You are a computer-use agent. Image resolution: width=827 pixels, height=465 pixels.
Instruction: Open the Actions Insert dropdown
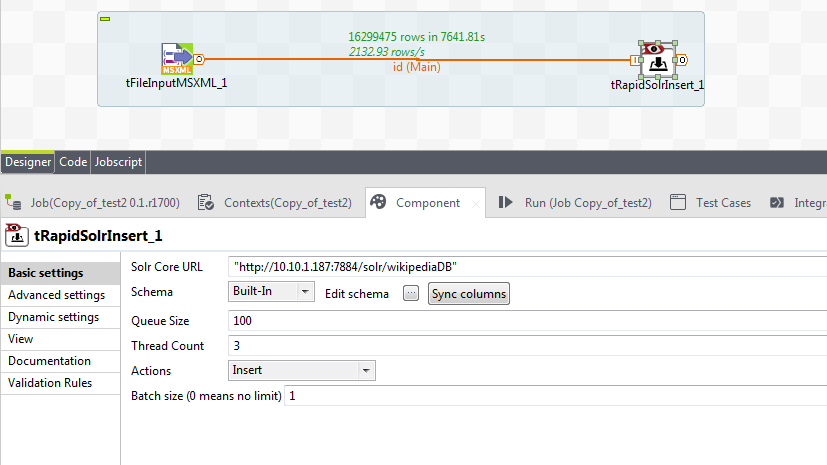pyautogui.click(x=302, y=371)
